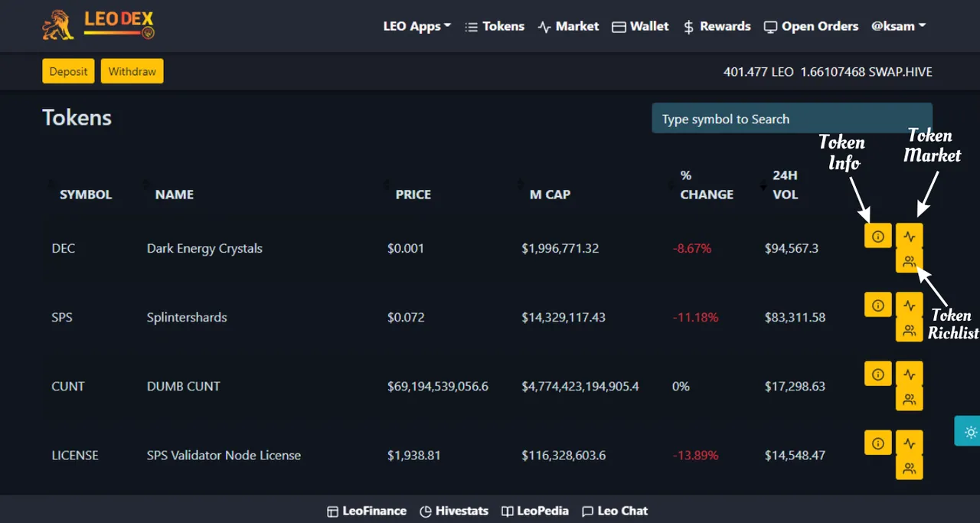The height and width of the screenshot is (523, 980).
Task: Open the Rewards nav item
Action: pyautogui.click(x=717, y=26)
